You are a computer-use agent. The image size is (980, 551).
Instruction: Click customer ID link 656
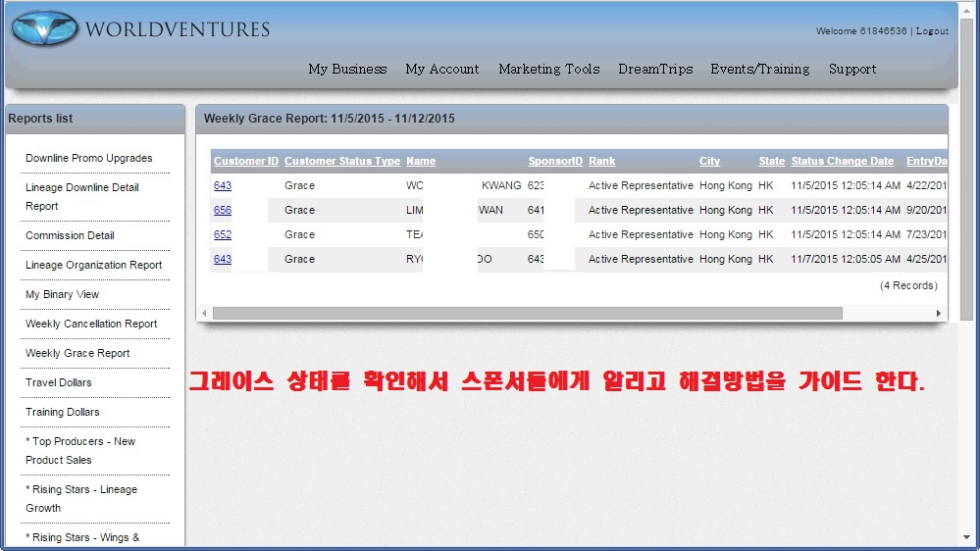coord(223,210)
